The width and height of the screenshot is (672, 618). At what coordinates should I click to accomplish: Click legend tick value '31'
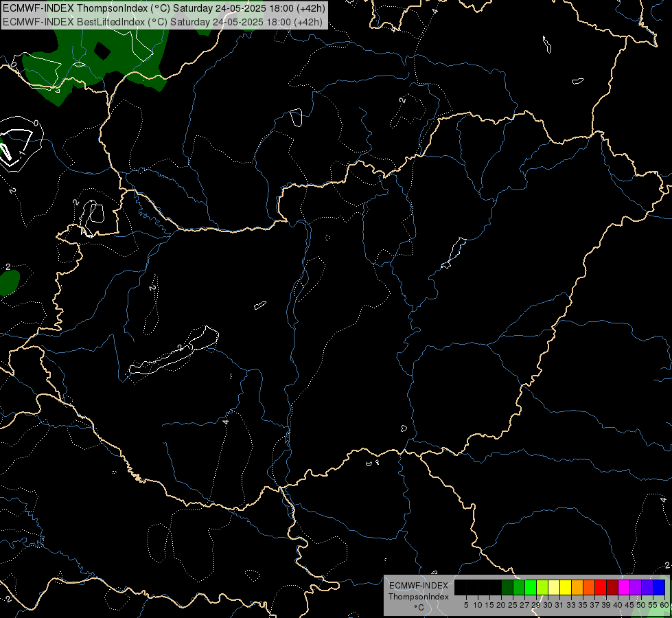pos(559,605)
